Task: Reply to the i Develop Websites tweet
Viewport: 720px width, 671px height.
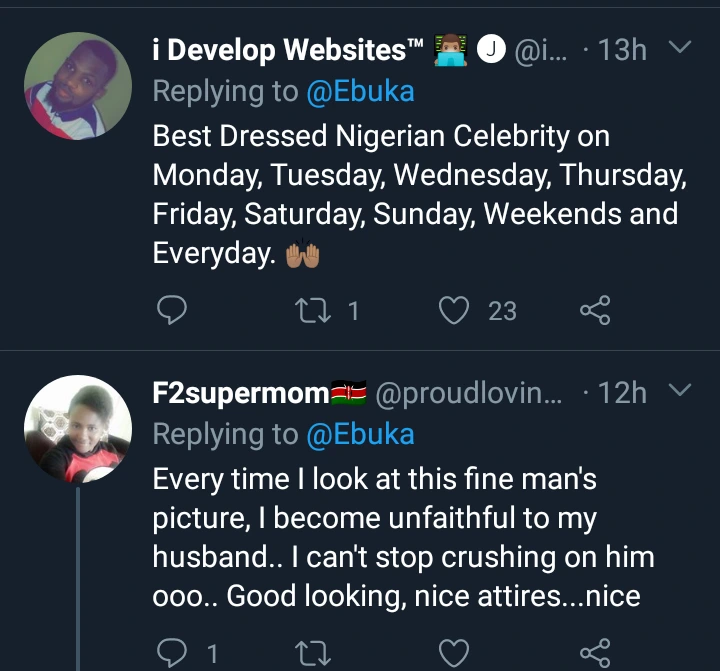Action: point(172,311)
